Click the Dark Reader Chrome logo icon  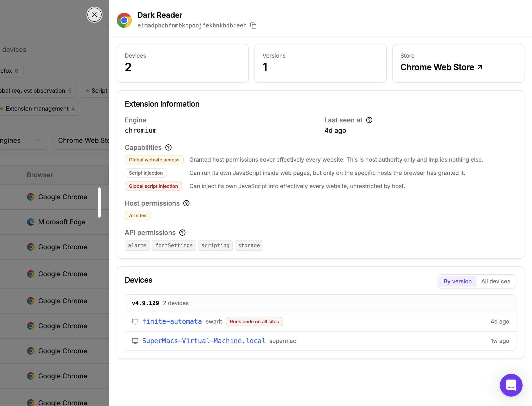point(124,20)
